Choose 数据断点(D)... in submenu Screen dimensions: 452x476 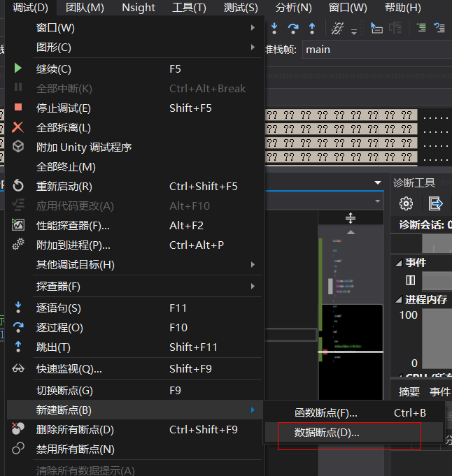click(353, 432)
